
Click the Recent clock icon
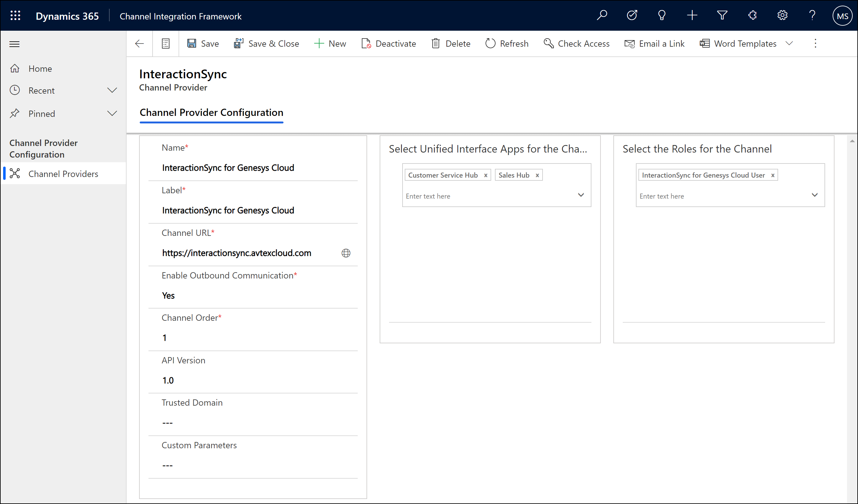pos(15,90)
